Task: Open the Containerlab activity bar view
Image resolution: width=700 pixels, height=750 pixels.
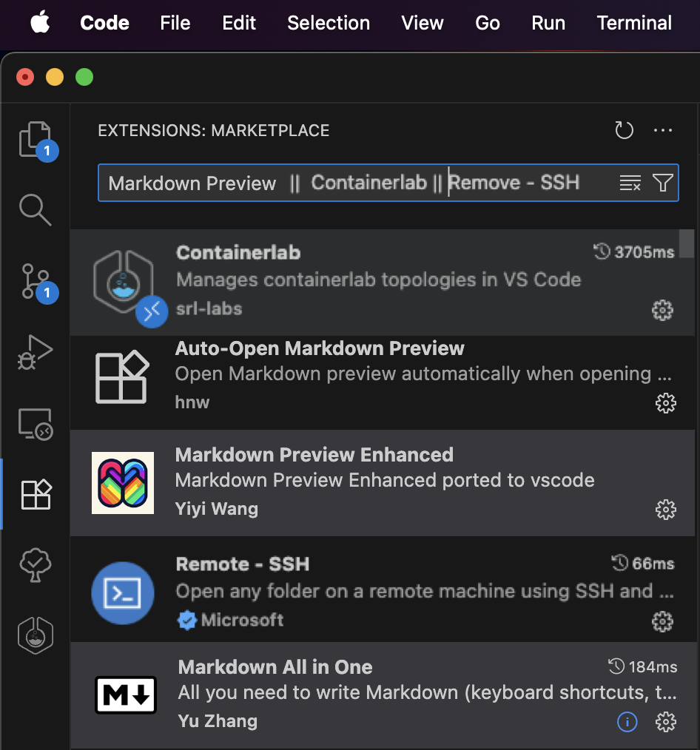Action: pos(36,635)
